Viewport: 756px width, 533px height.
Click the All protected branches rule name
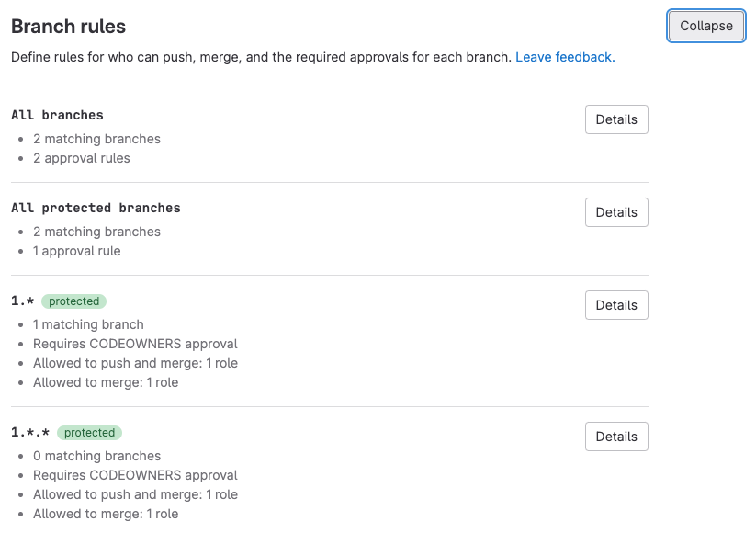point(96,208)
